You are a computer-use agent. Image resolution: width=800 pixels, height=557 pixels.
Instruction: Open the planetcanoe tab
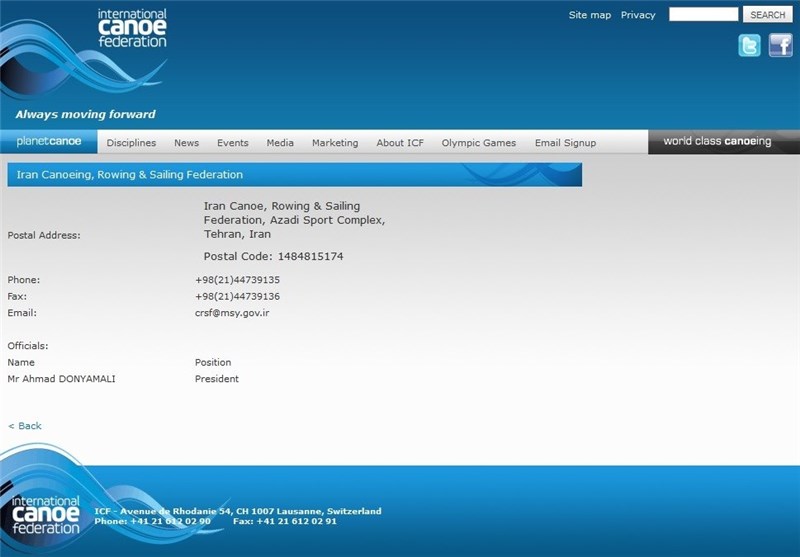click(x=49, y=142)
